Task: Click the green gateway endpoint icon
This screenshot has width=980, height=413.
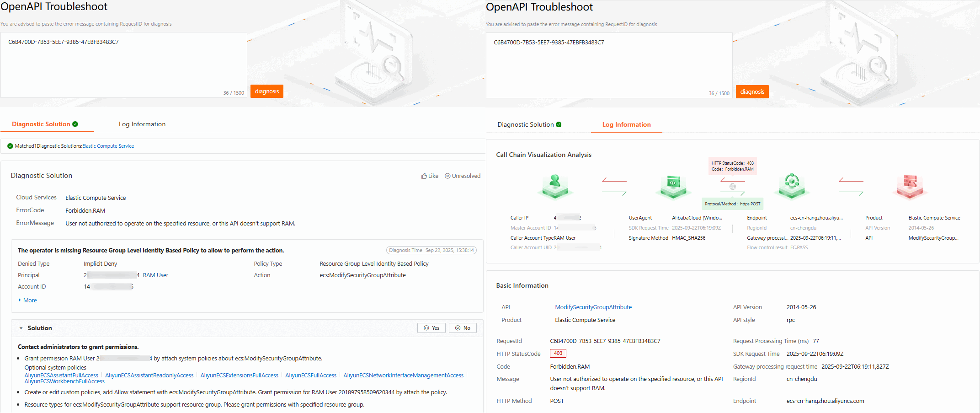Action: (792, 186)
